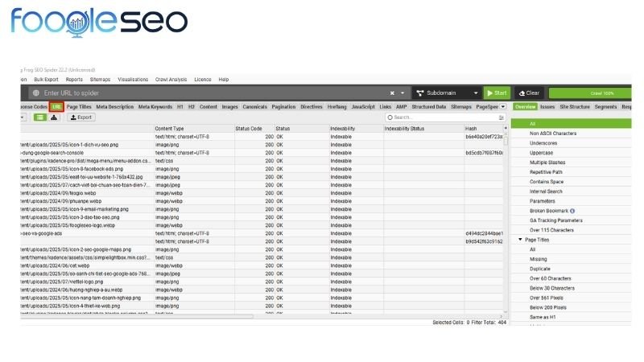Click the table Search field

[x=444, y=117]
